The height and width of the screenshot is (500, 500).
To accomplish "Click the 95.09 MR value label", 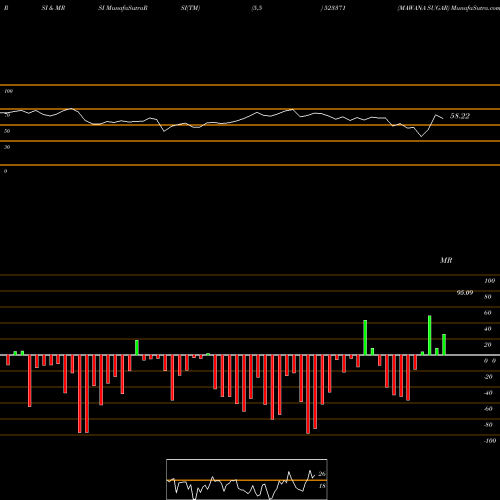I will 465,293.
